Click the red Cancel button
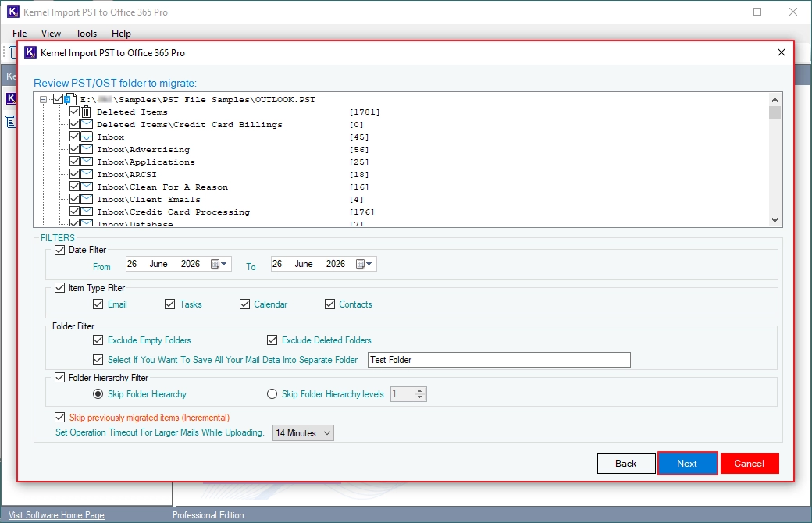The width and height of the screenshot is (812, 523). 750,464
